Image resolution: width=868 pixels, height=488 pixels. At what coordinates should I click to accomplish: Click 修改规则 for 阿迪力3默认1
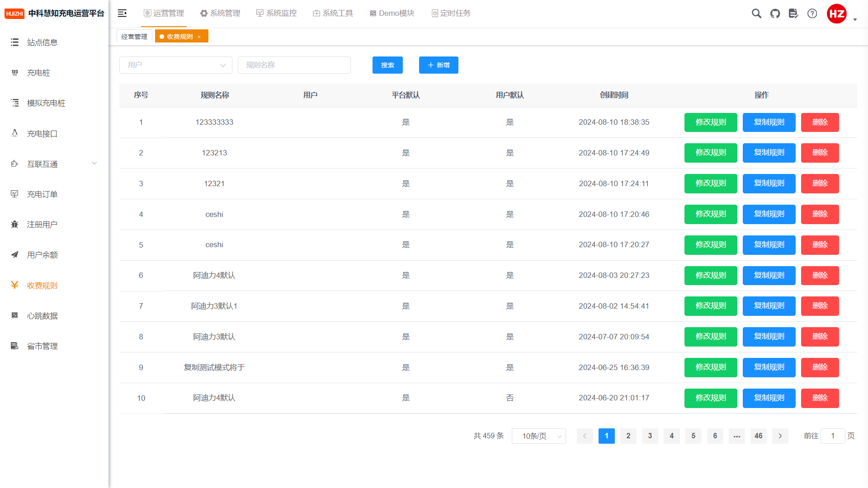point(711,306)
